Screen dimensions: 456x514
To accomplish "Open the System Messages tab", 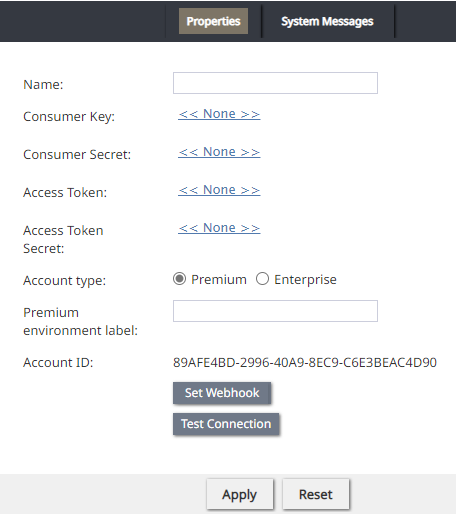I will pos(327,21).
